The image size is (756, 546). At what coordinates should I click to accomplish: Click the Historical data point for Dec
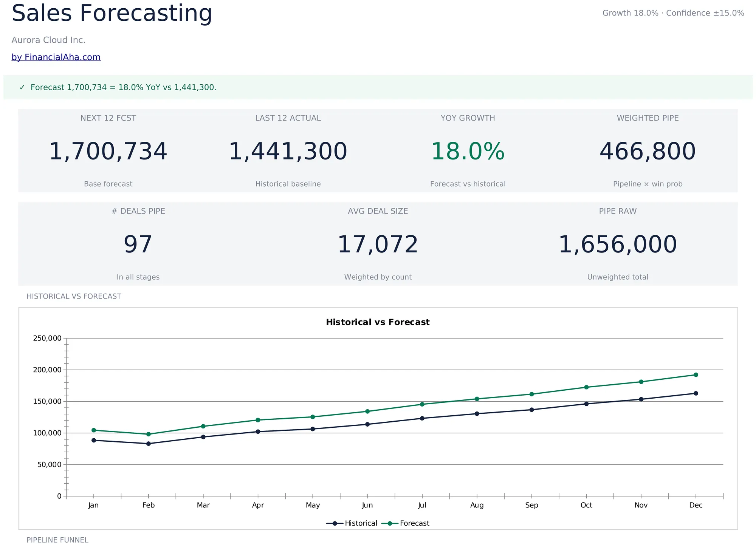tap(696, 393)
